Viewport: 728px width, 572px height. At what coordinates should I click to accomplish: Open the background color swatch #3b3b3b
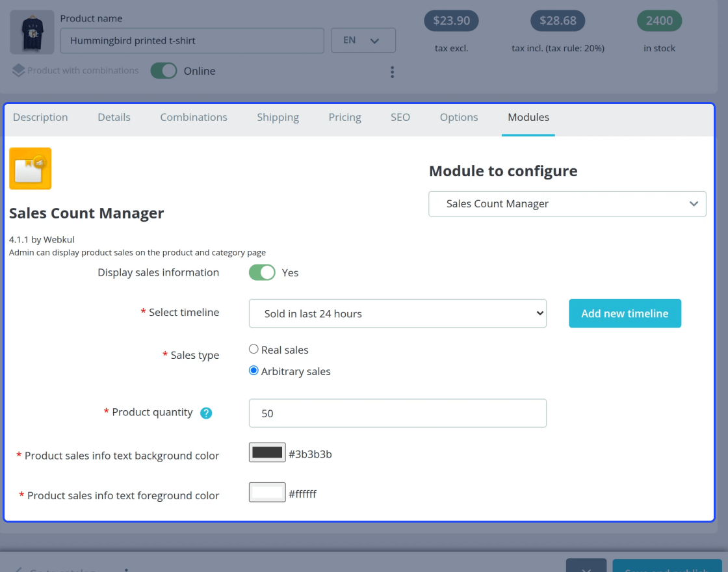[267, 452]
